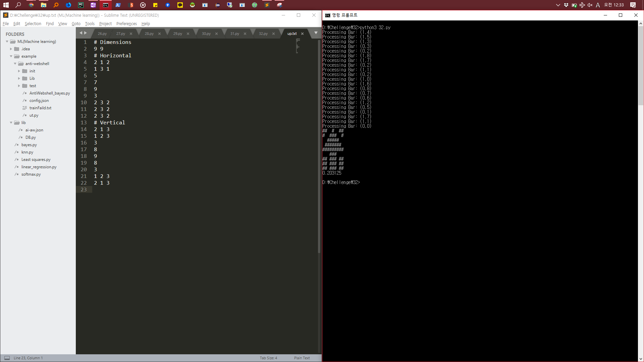Open PowerShell from the taskbar
The height and width of the screenshot is (362, 644).
tap(118, 5)
